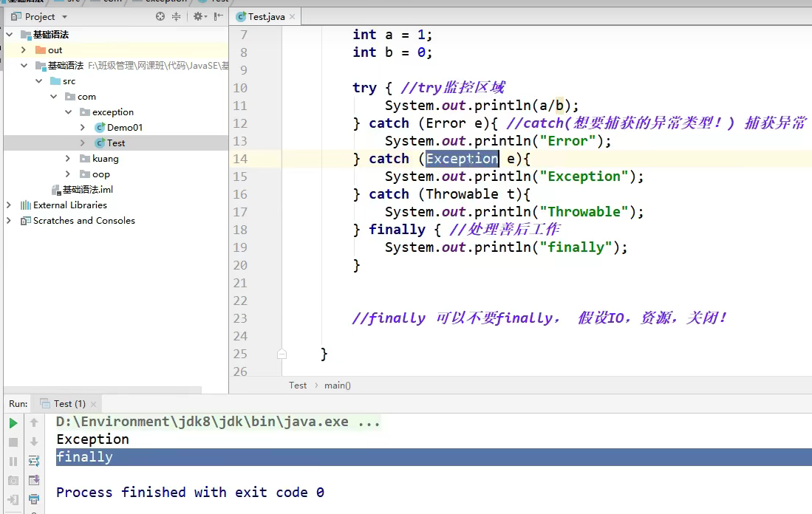Toggle Scroll to End in Run console
Screen dimensions: 812x514
[x=34, y=480]
